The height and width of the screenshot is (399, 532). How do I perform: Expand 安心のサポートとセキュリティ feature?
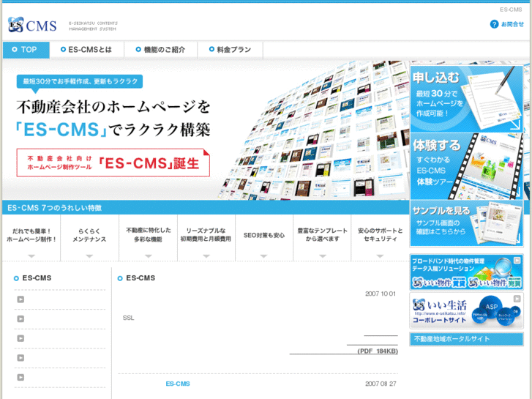click(380, 238)
